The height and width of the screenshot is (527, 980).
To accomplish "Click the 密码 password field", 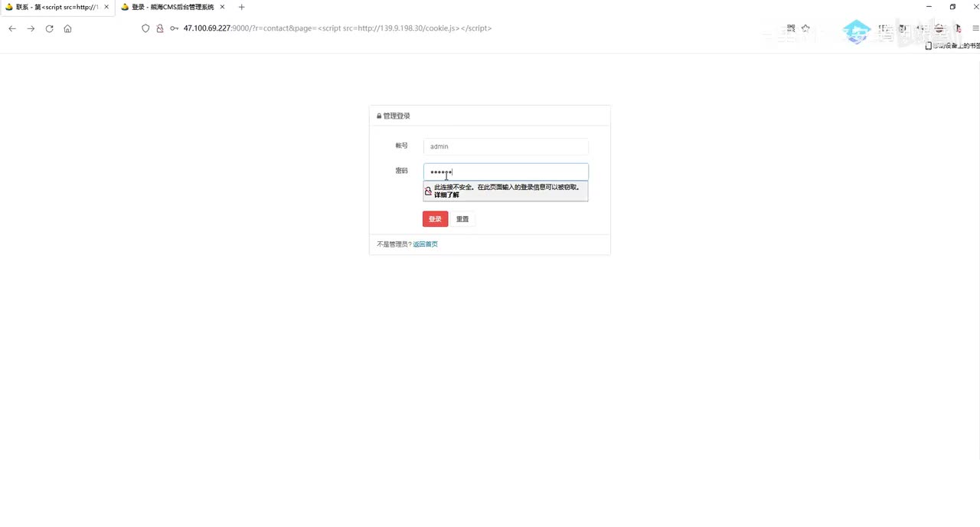I will 505,172.
